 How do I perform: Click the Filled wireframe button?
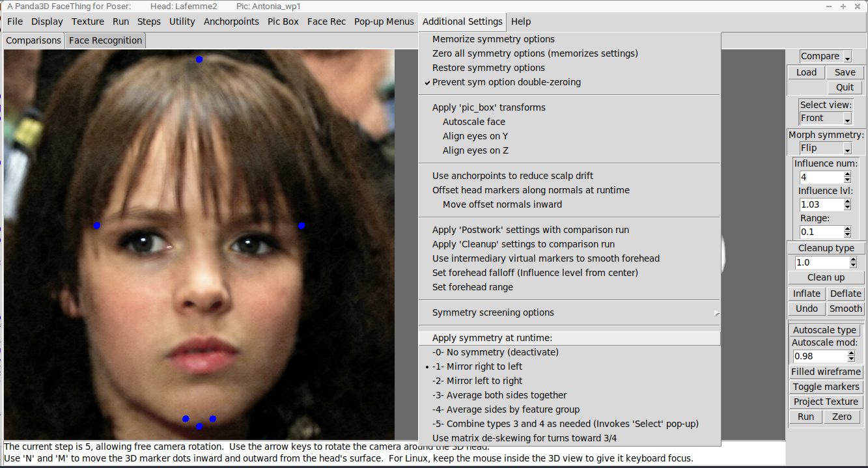pyautogui.click(x=826, y=372)
